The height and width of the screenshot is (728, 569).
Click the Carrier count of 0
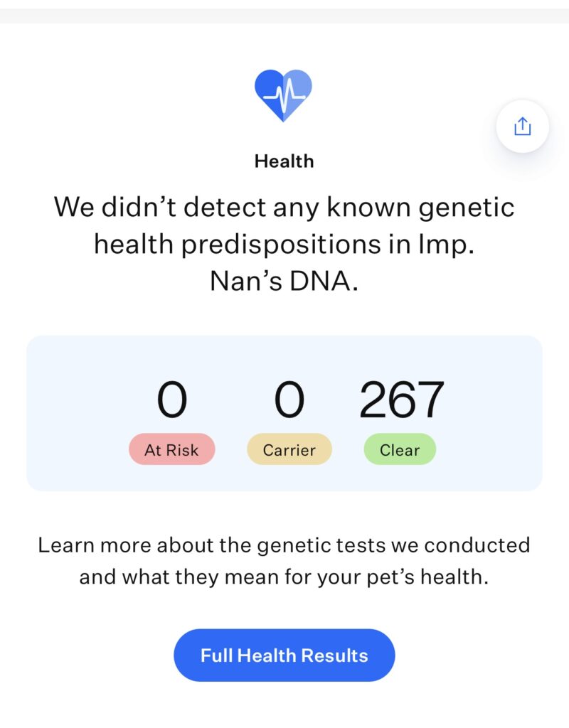pyautogui.click(x=289, y=400)
